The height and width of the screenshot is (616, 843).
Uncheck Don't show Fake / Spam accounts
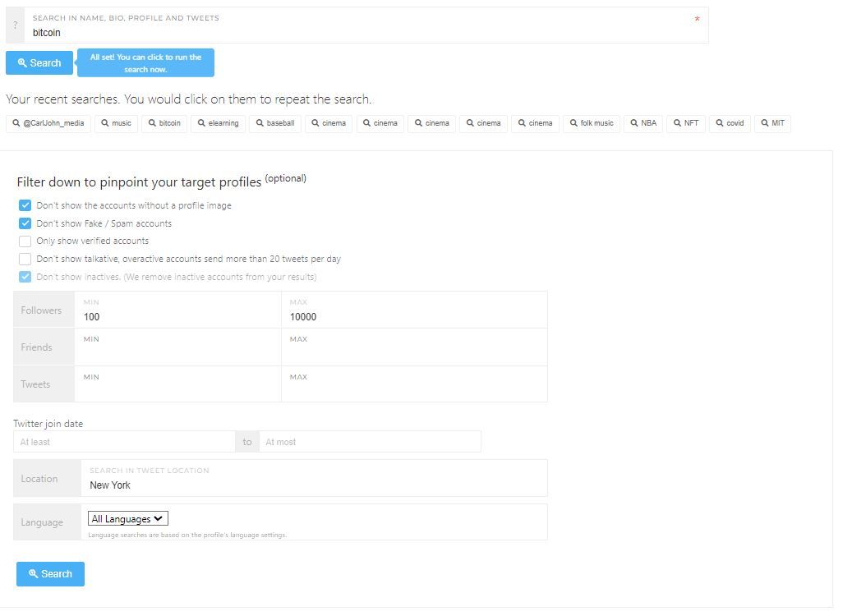click(25, 223)
